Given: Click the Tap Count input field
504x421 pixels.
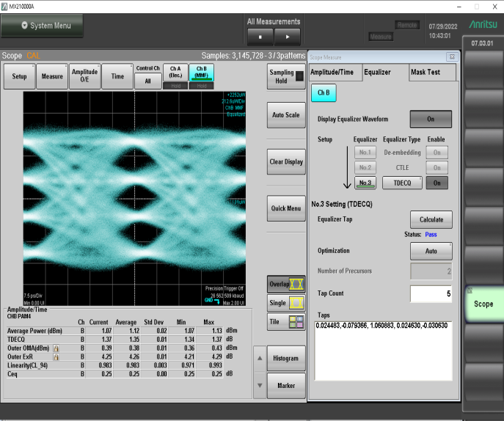Looking at the screenshot, I should pos(431,293).
